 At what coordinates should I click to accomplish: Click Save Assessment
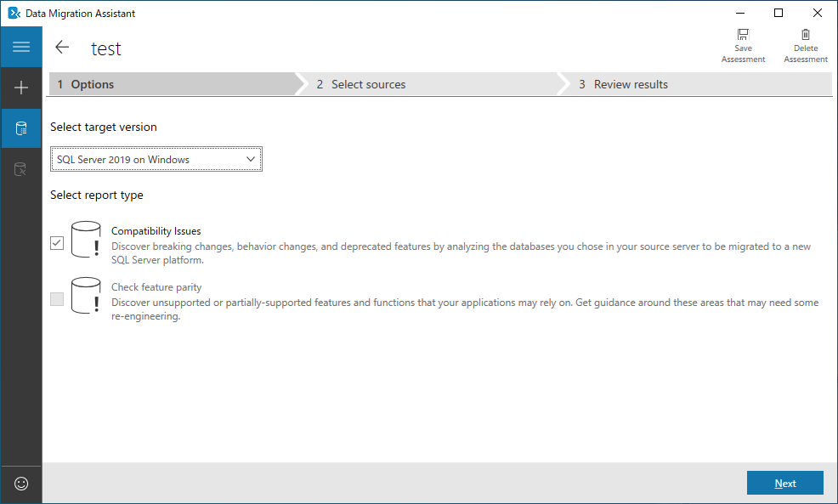pos(743,46)
